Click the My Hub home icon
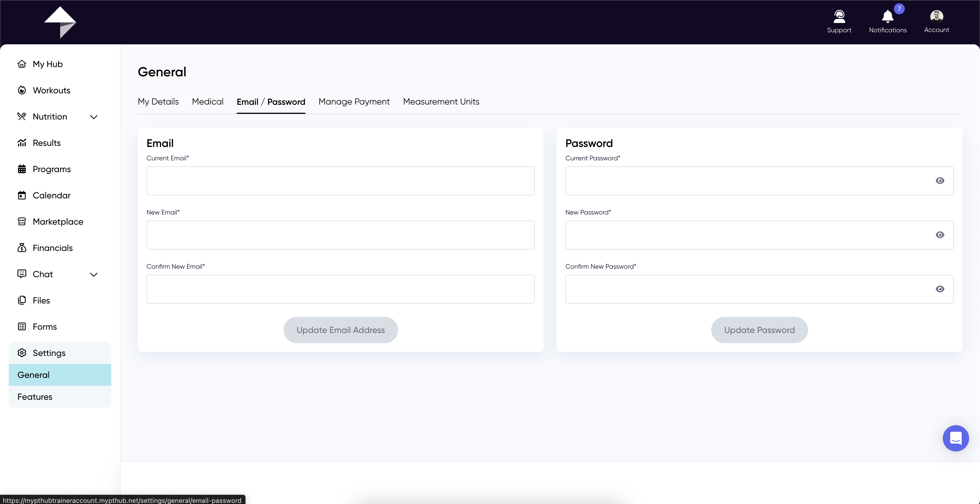The image size is (980, 504). tap(22, 63)
